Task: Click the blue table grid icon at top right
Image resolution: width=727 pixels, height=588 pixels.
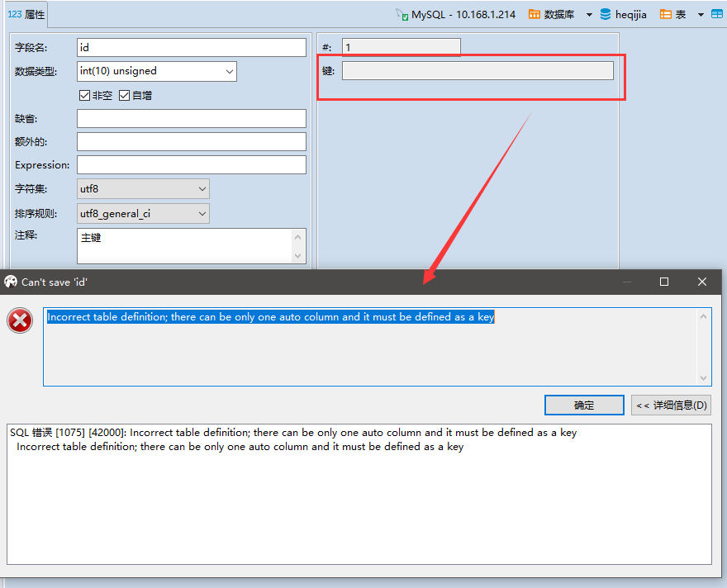Action: (718, 14)
